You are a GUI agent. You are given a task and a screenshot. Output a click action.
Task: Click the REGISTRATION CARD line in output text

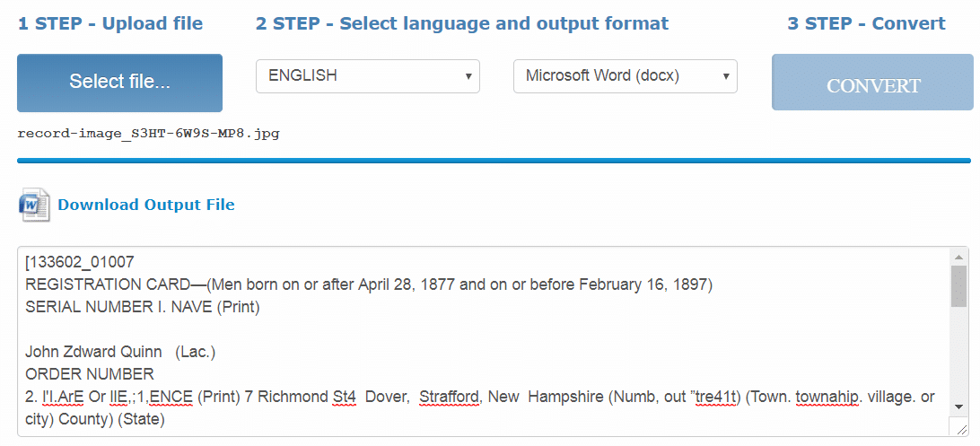(369, 284)
